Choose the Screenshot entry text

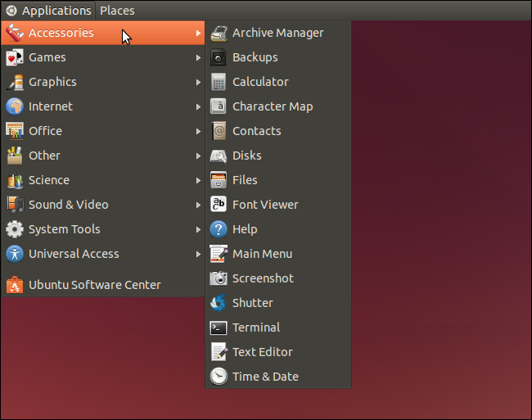[263, 278]
